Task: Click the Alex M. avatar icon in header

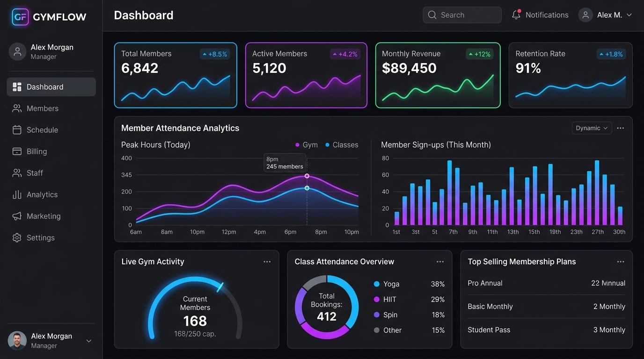Action: (x=585, y=15)
